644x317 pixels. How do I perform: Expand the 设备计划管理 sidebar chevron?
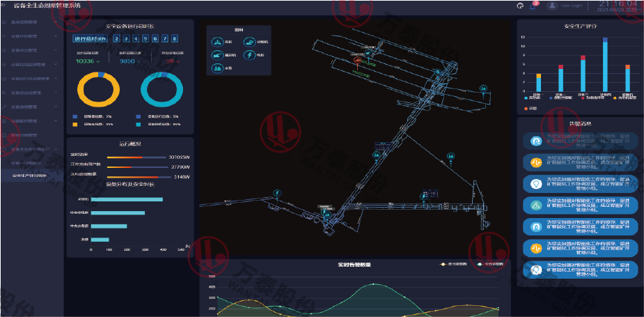click(x=55, y=37)
